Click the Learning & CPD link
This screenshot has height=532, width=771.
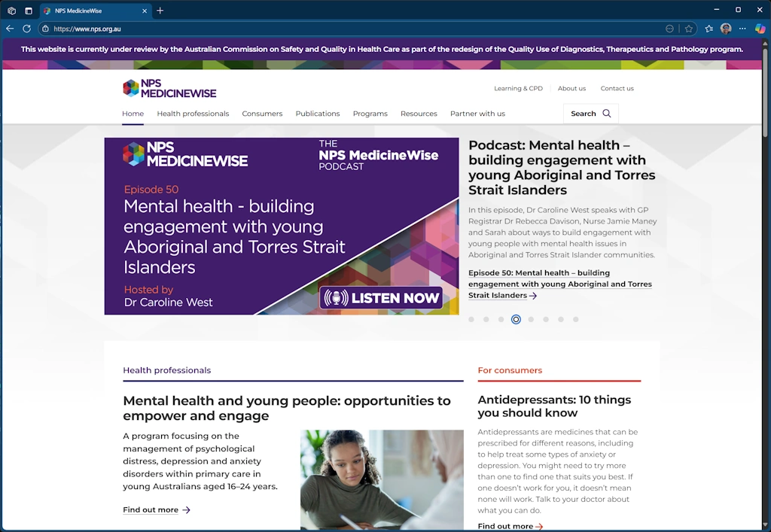(518, 89)
